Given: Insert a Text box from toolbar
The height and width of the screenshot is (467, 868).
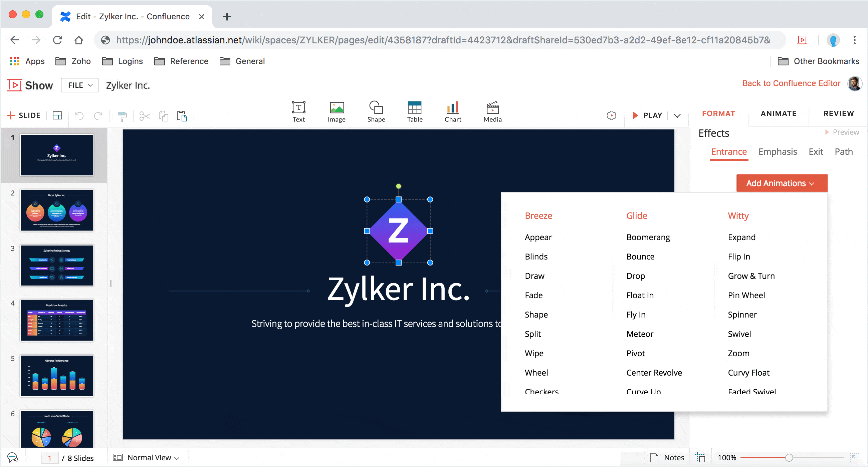Looking at the screenshot, I should click(x=298, y=112).
